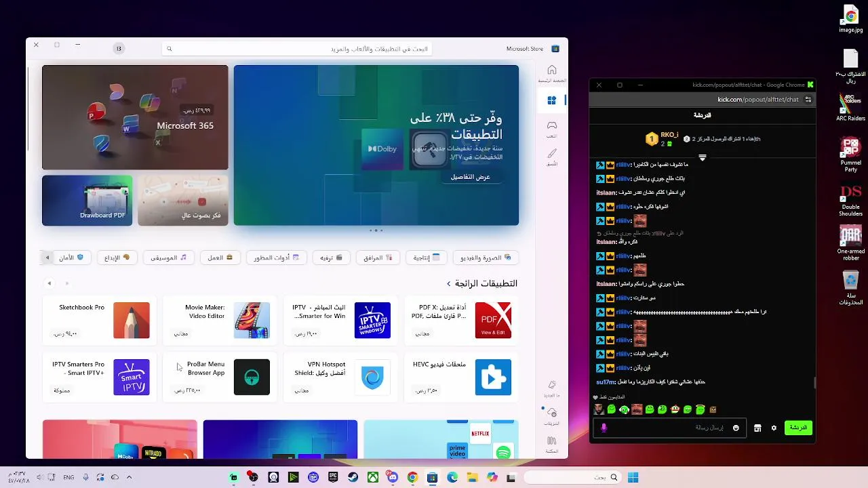Open Library icon in Store sidebar
868x488 pixels.
[x=552, y=444]
